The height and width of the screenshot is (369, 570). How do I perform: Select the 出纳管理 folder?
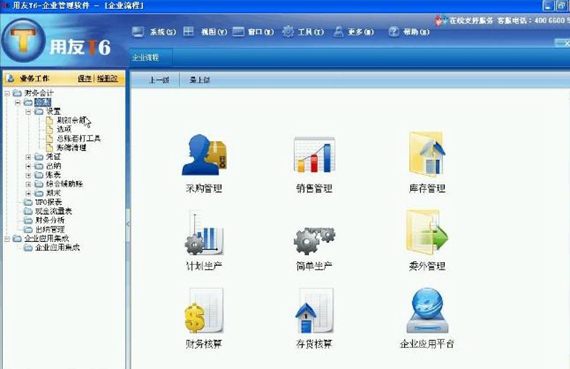coord(50,230)
